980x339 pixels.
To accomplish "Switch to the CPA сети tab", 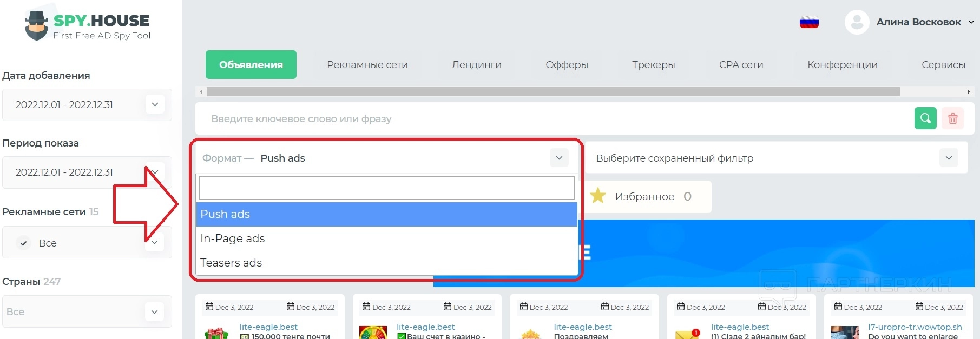I will point(741,64).
